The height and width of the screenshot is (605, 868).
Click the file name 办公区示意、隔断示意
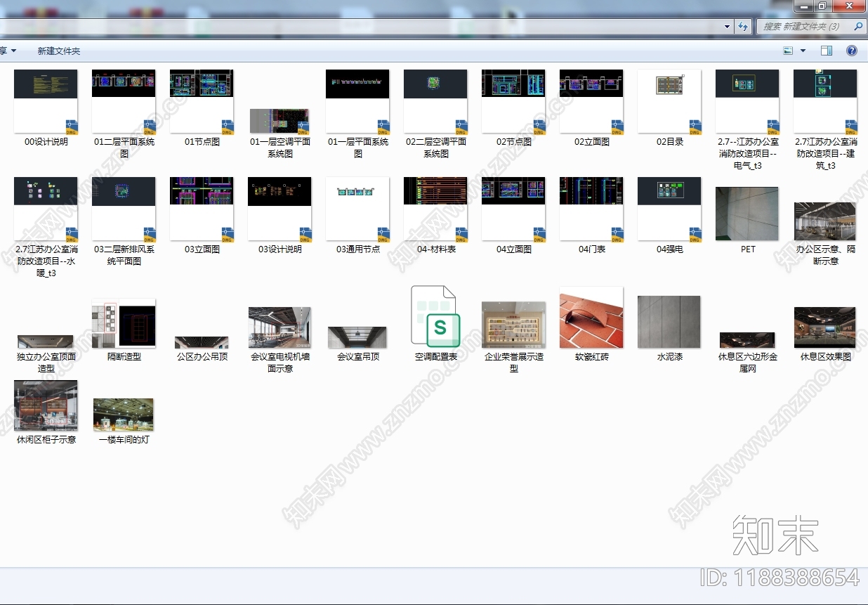coord(826,255)
